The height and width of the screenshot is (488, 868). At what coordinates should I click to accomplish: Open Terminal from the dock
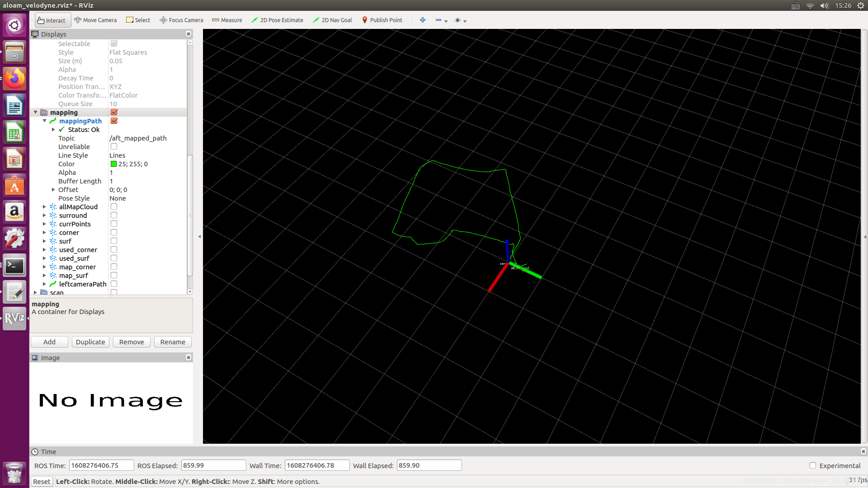tap(14, 266)
